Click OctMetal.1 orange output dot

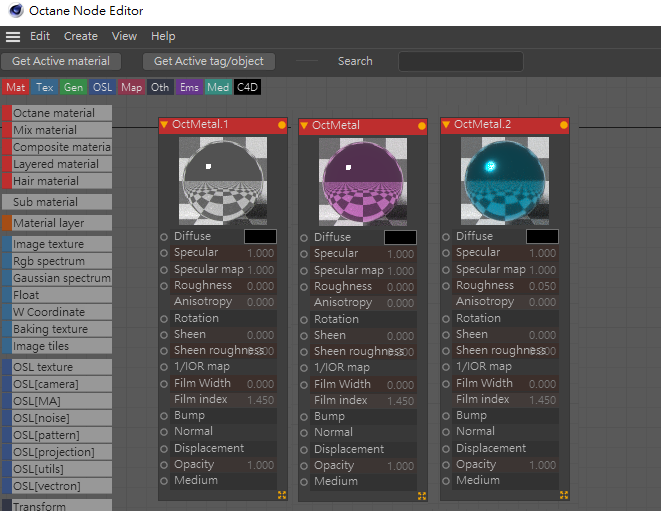pos(282,125)
